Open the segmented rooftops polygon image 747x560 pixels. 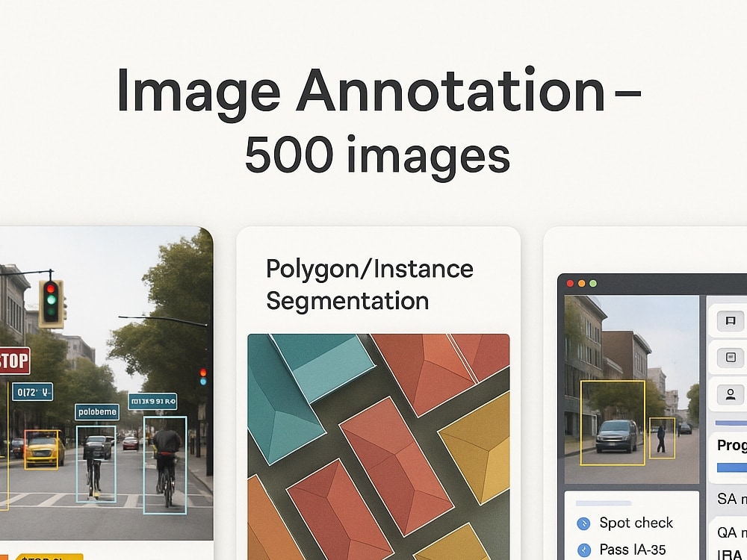tap(378, 447)
